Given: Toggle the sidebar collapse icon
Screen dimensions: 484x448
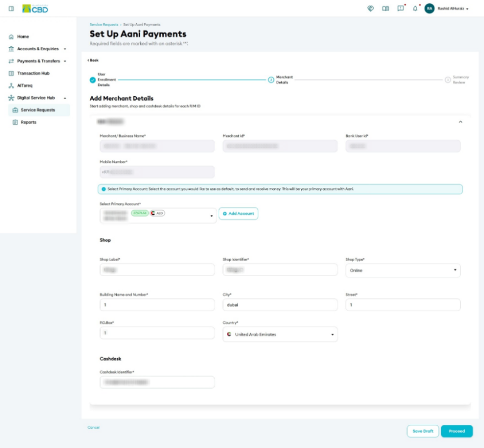Looking at the screenshot, I should [x=11, y=9].
